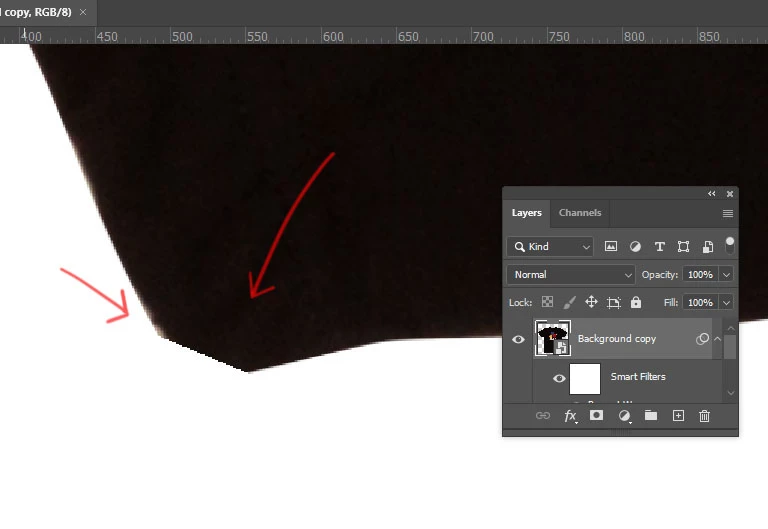
Task: Lock all layer attributes
Action: 636,302
